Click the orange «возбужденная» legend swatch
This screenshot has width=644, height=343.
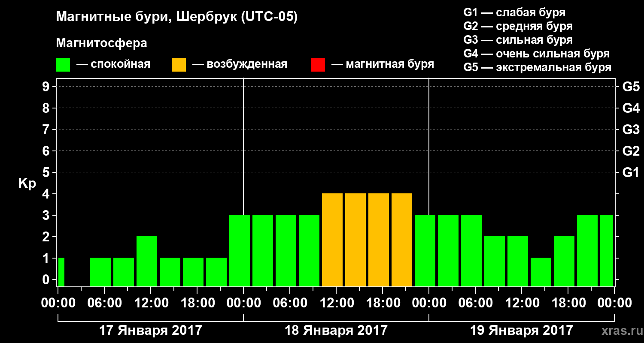pyautogui.click(x=179, y=65)
